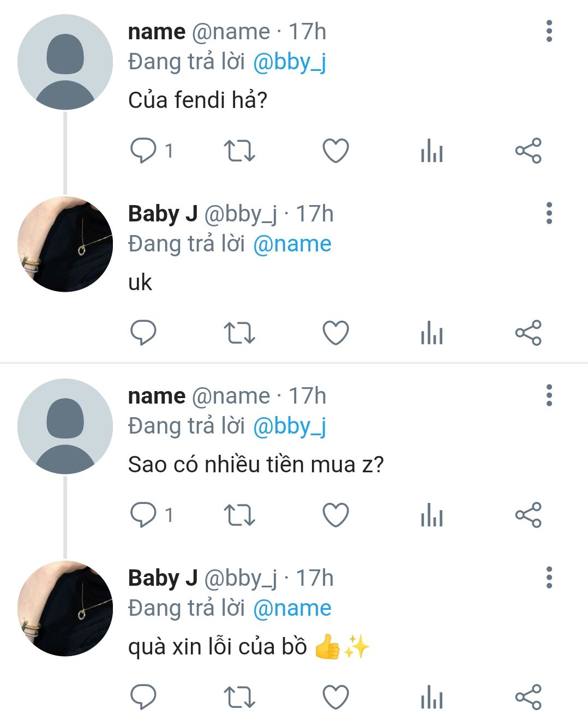
Task: Open more options on the "uk" reply
Action: pyautogui.click(x=549, y=213)
